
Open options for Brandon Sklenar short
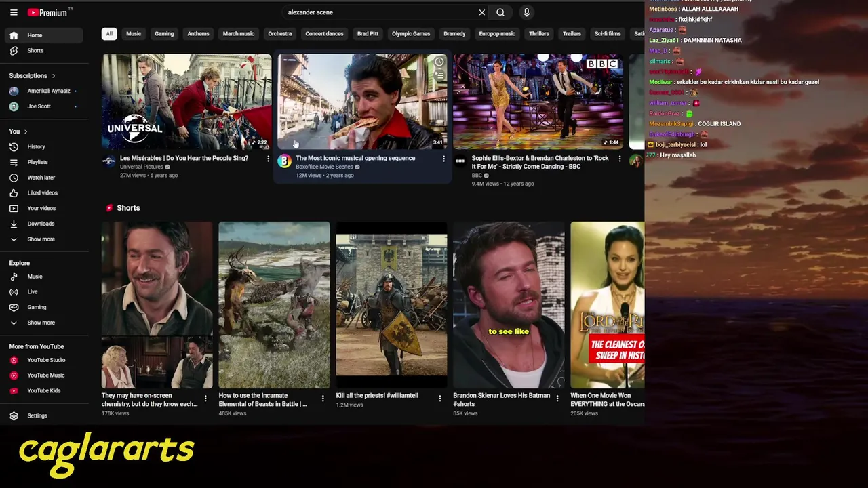557,399
